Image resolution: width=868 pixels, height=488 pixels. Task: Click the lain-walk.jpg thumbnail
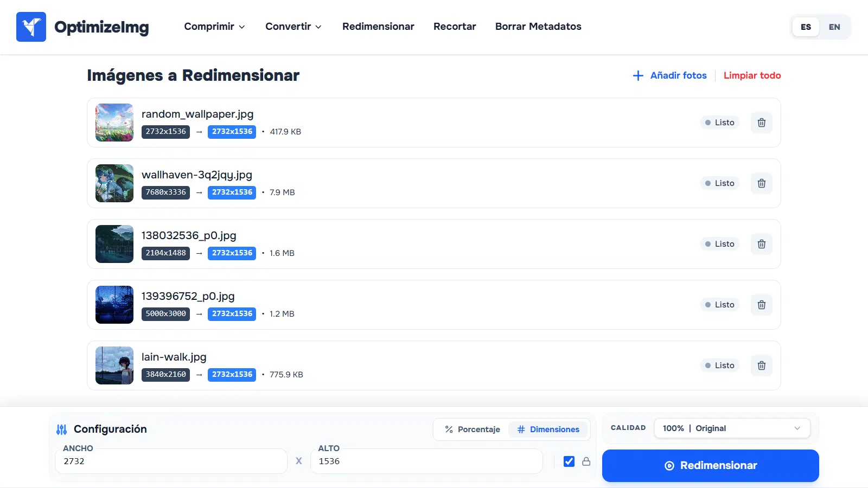[114, 365]
